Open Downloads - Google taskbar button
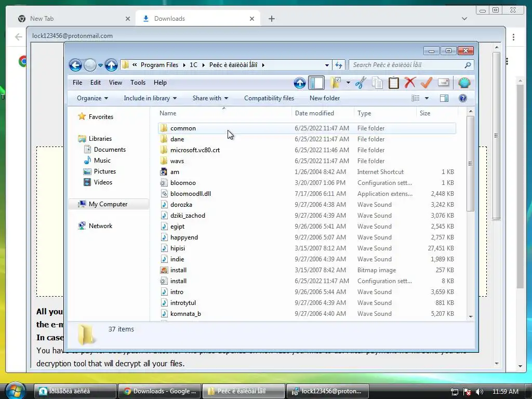This screenshot has height=399, width=532. coord(159,391)
